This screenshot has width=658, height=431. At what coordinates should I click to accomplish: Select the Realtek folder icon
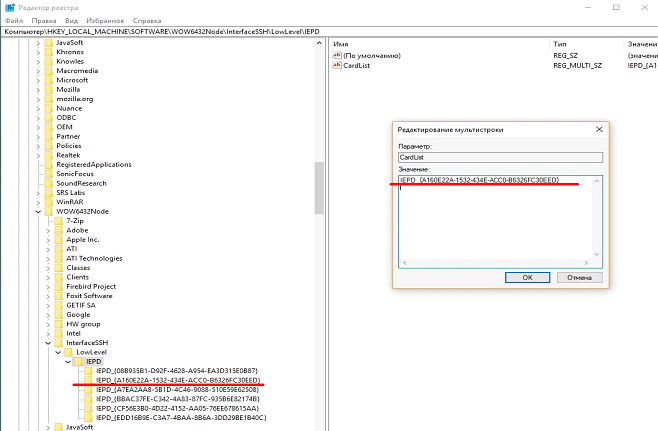pos(49,155)
